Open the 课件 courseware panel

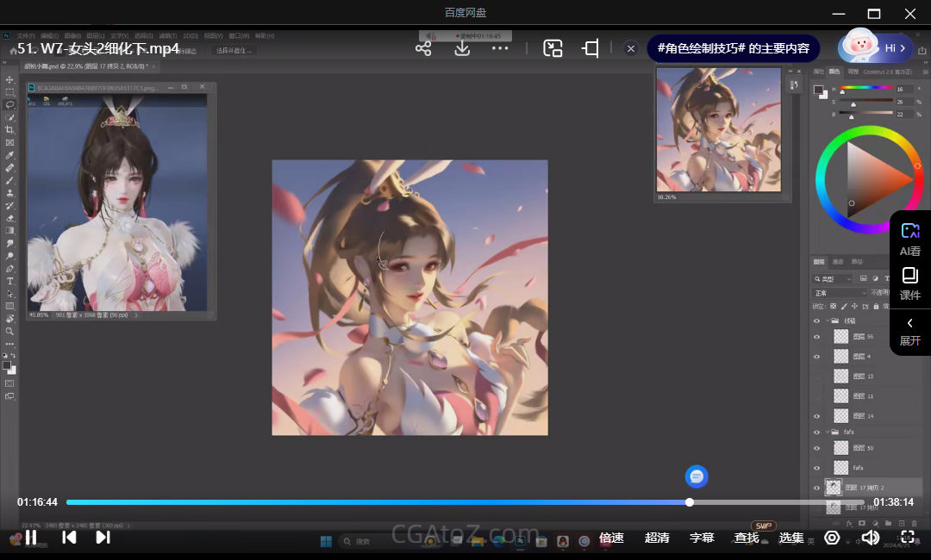[909, 283]
